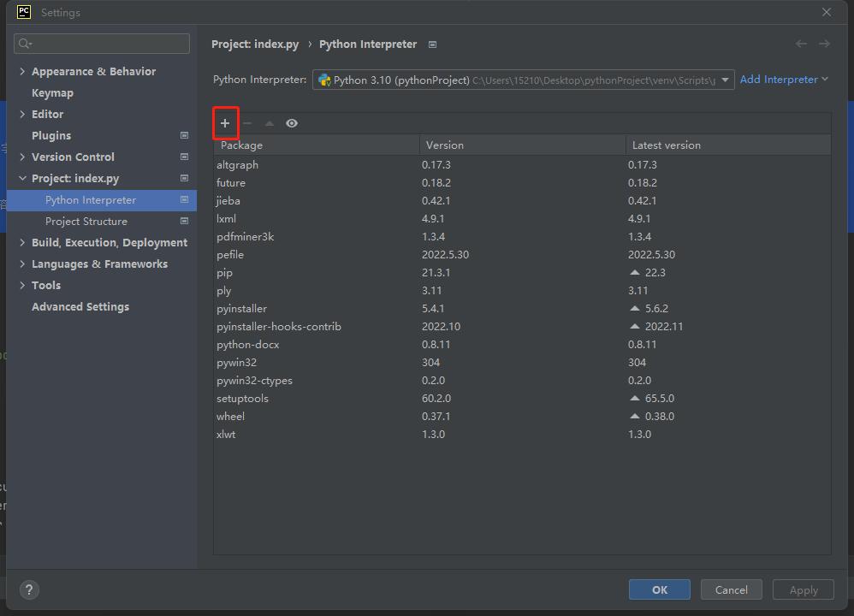Expand Appearance & Behavior section
This screenshot has height=616, width=854.
[x=22, y=71]
